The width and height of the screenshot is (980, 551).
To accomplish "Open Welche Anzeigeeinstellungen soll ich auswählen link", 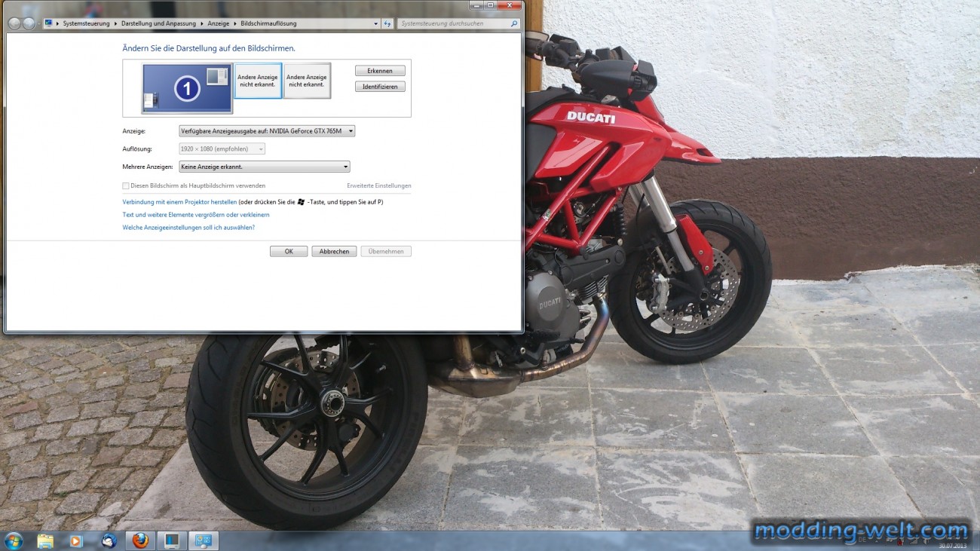I will (x=188, y=228).
